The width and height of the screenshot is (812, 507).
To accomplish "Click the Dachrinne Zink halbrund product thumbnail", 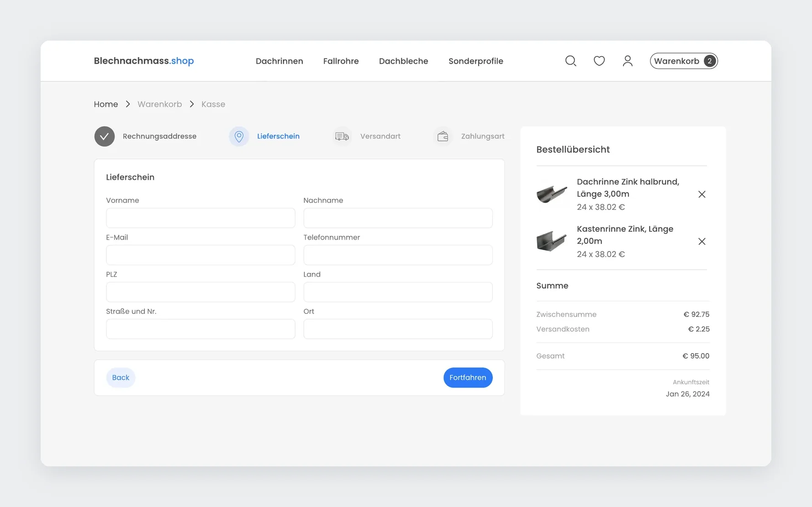I will [552, 194].
